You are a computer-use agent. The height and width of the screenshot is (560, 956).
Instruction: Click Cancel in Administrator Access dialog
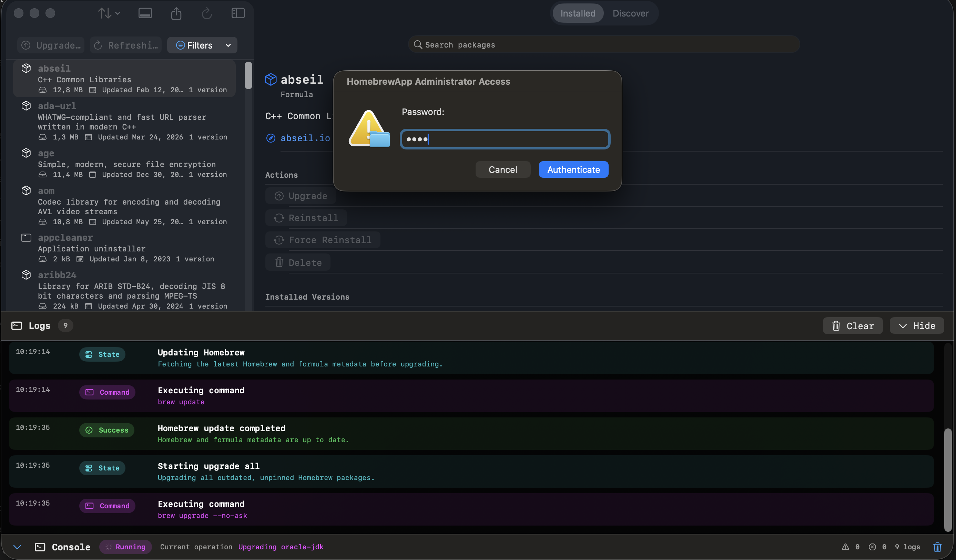point(503,169)
